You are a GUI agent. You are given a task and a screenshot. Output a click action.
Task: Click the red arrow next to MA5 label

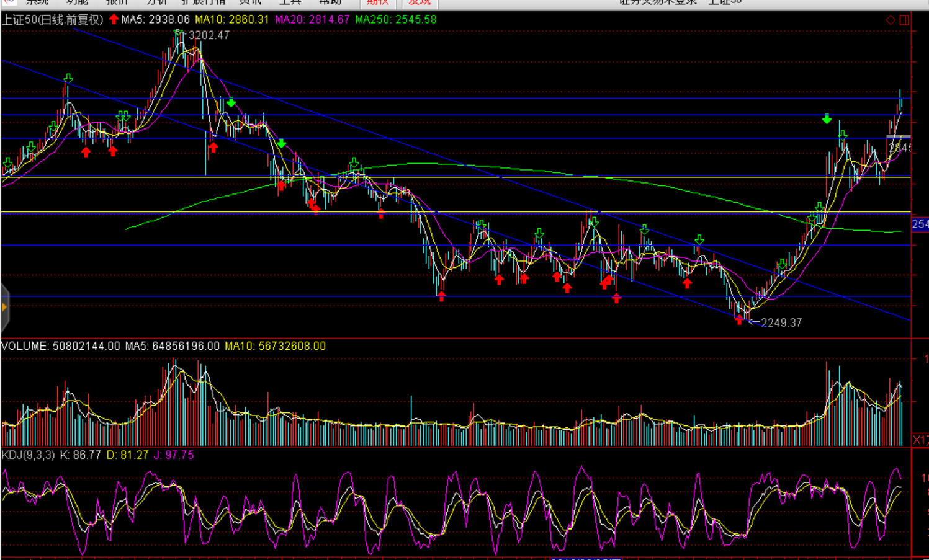coord(114,19)
